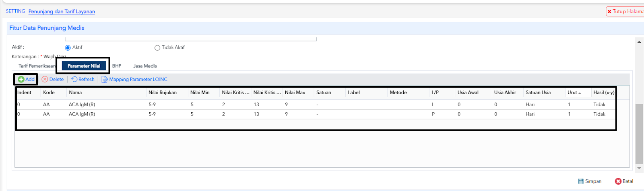The width and height of the screenshot is (644, 191).
Task: Click the SETTING breadcrumb label
Action: pyautogui.click(x=15, y=11)
